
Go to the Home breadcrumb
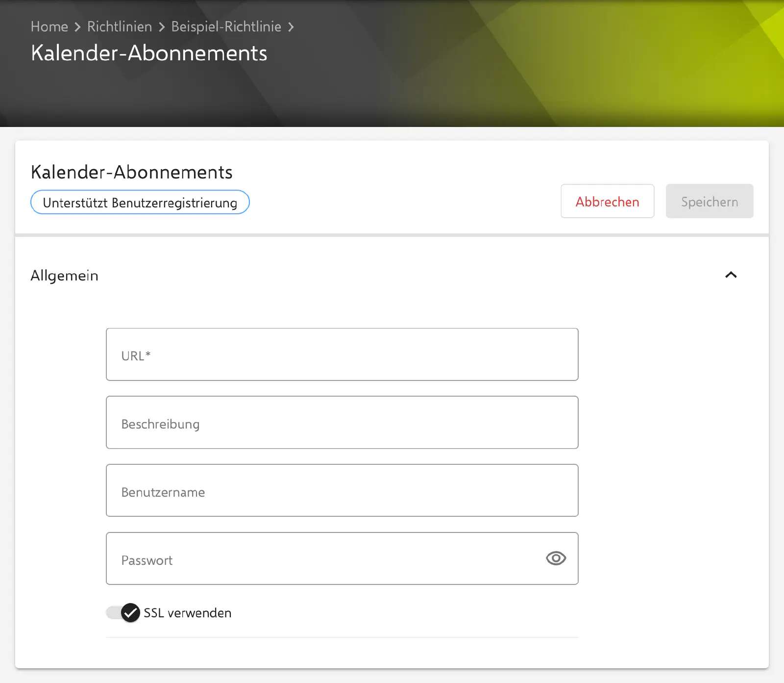click(x=49, y=26)
